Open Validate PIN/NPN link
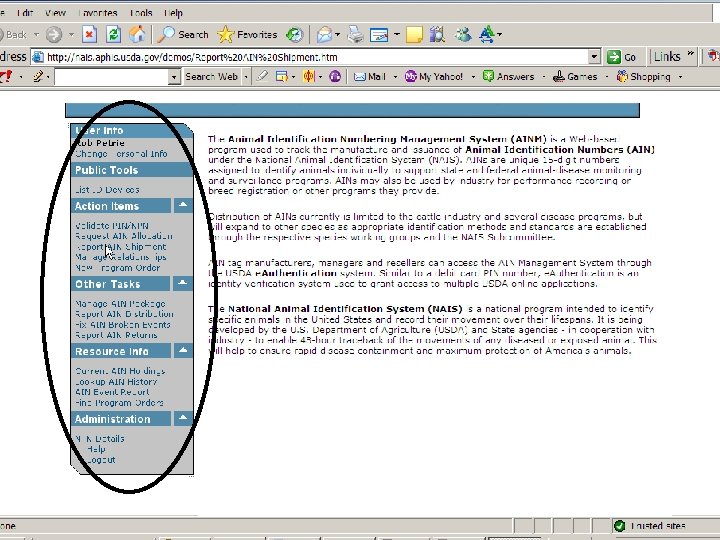Screen dimensions: 720x540 click(112, 226)
